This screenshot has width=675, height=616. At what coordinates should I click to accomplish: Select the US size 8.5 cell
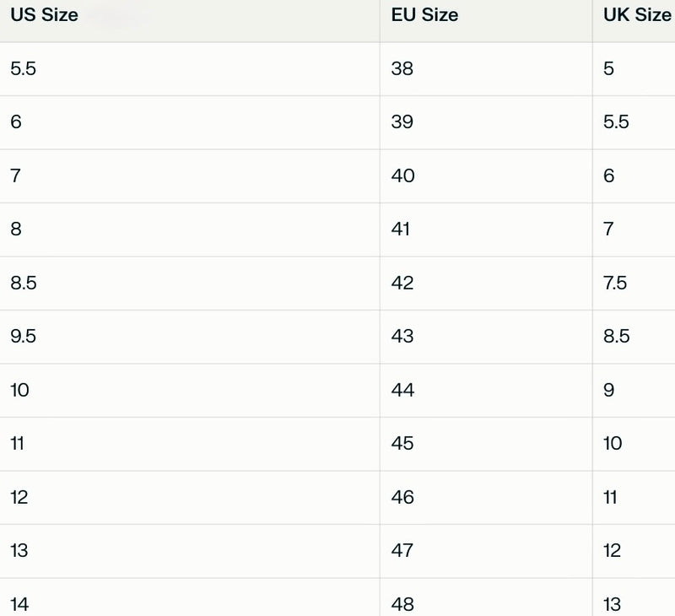click(x=24, y=284)
